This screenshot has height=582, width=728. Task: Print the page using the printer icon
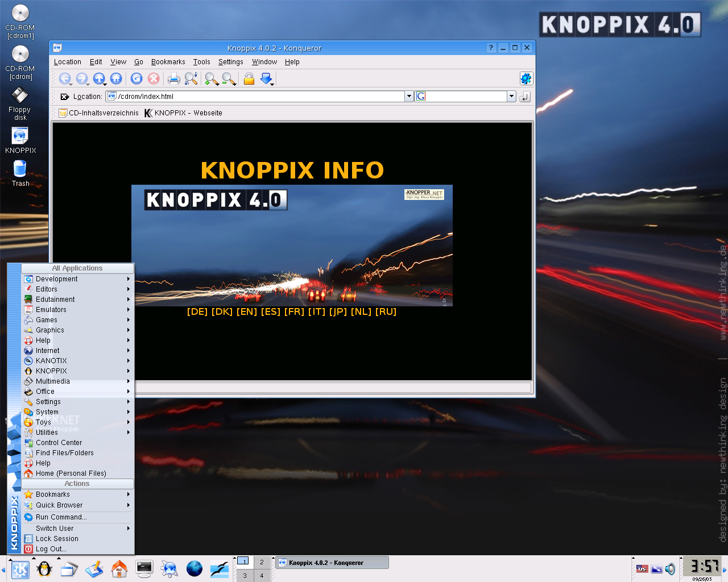coord(174,79)
